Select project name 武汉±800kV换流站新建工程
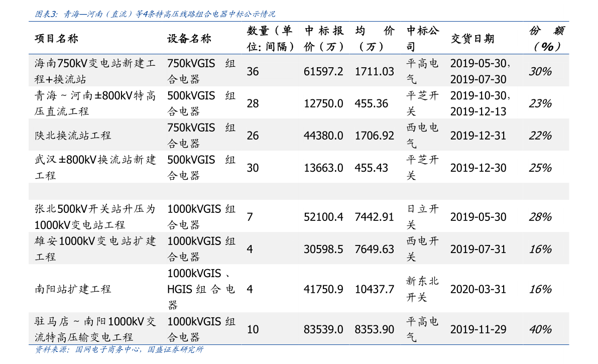 click(x=95, y=168)
